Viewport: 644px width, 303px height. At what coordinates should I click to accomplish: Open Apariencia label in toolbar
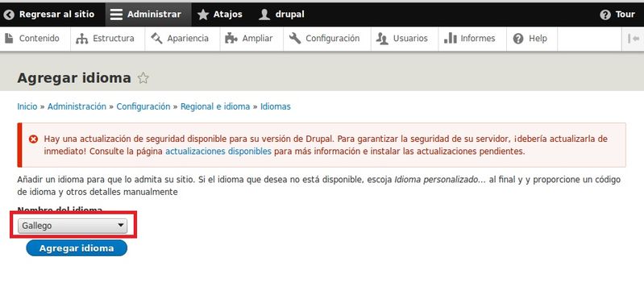click(x=188, y=39)
